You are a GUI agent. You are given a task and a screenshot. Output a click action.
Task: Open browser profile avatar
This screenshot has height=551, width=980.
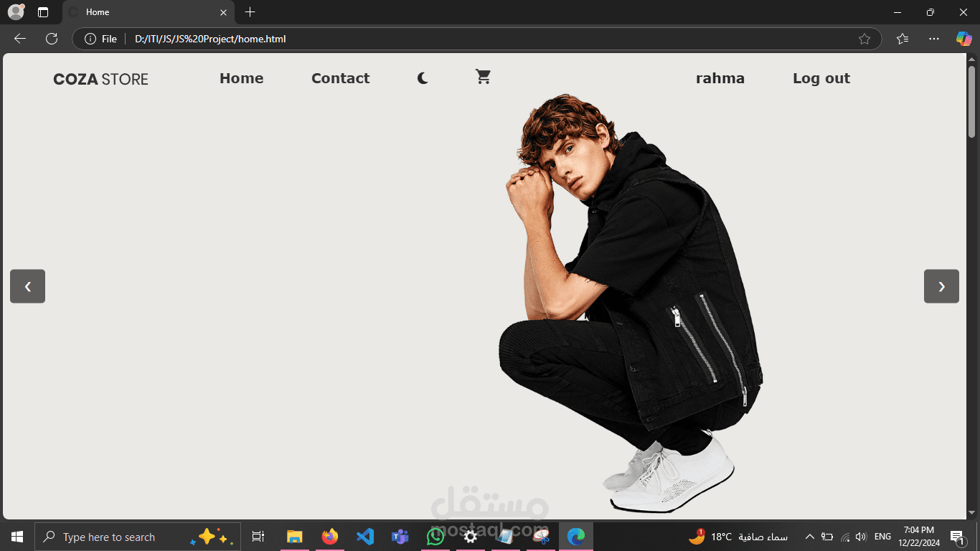16,11
